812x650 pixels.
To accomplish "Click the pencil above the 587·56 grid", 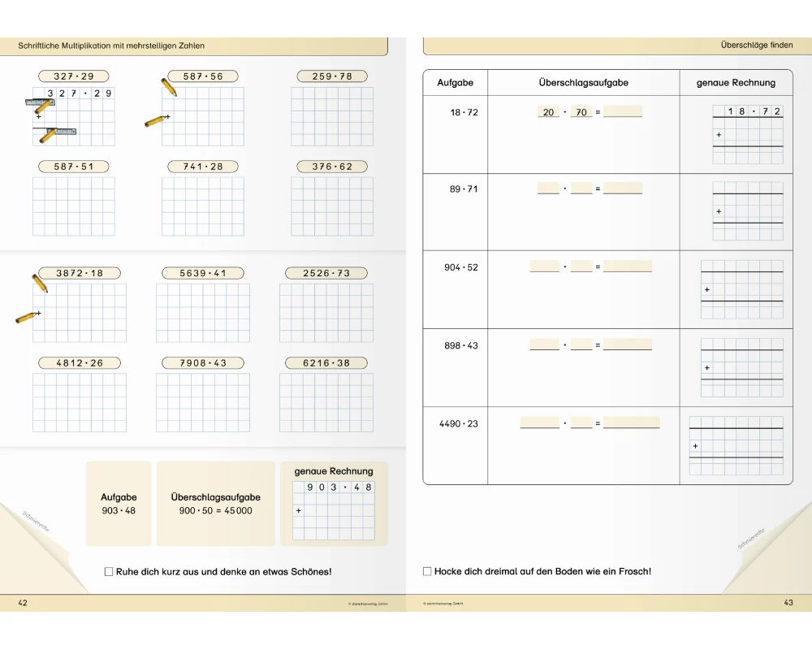I will [169, 87].
